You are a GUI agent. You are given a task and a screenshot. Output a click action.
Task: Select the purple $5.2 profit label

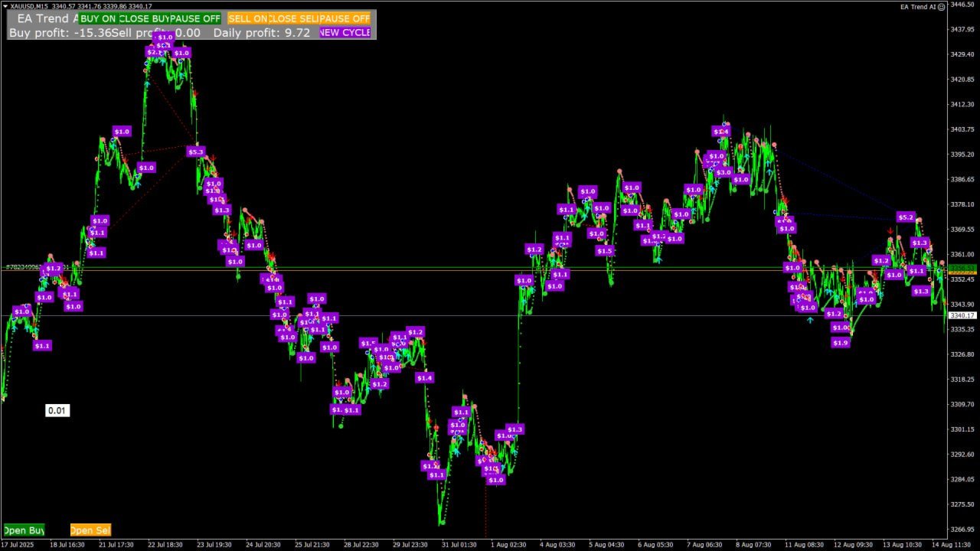pos(906,217)
